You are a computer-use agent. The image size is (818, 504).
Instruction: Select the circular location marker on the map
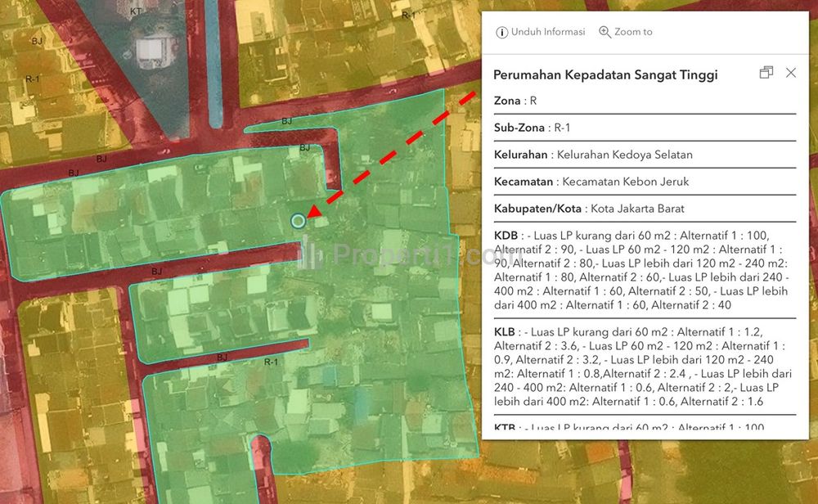click(x=298, y=221)
